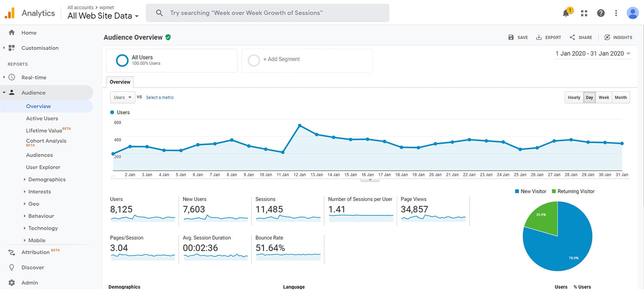Open the Users metric dropdown

(x=122, y=97)
